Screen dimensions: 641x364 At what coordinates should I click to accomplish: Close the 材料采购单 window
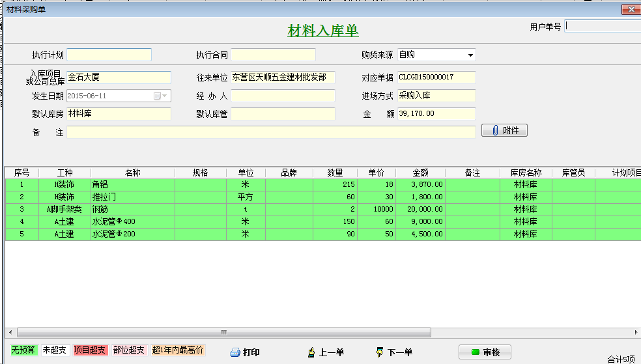click(629, 9)
